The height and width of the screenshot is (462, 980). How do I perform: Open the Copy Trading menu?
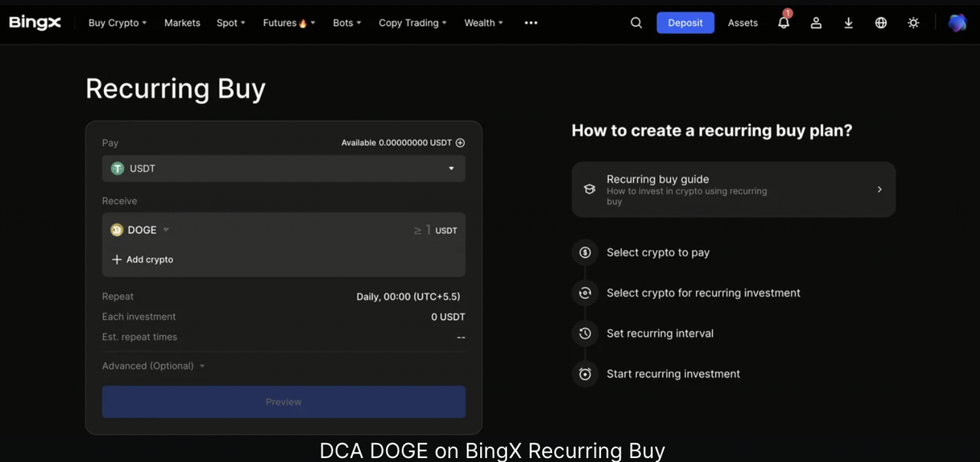coord(412,23)
